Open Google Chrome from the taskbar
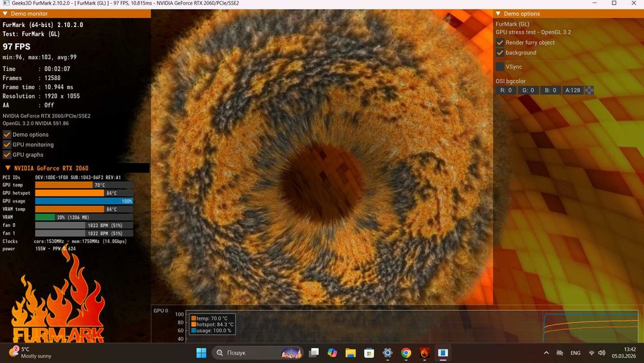The width and height of the screenshot is (644, 363). click(x=406, y=353)
